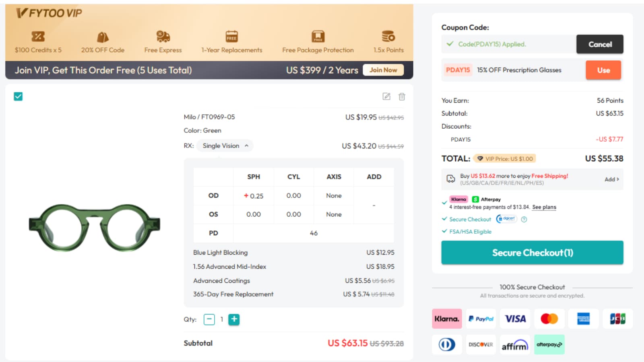Click the FYTOO VIP logo
644x362 pixels.
pyautogui.click(x=49, y=13)
